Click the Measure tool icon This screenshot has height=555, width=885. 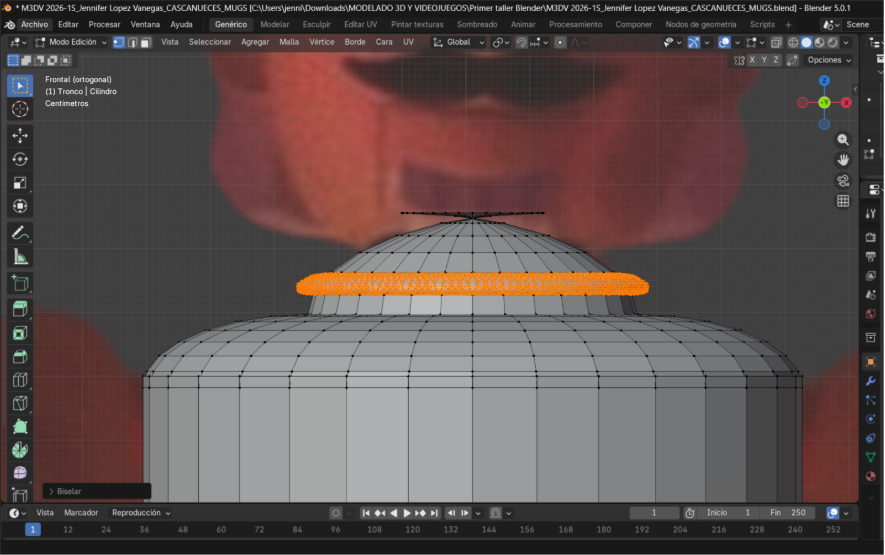click(x=20, y=257)
